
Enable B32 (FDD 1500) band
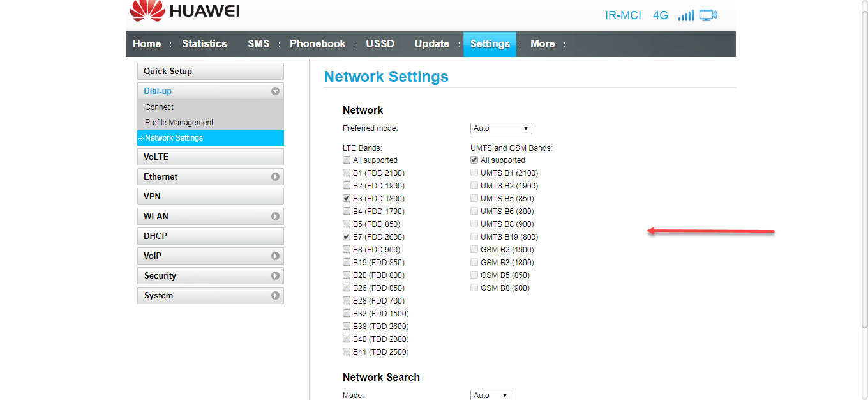[x=347, y=314]
